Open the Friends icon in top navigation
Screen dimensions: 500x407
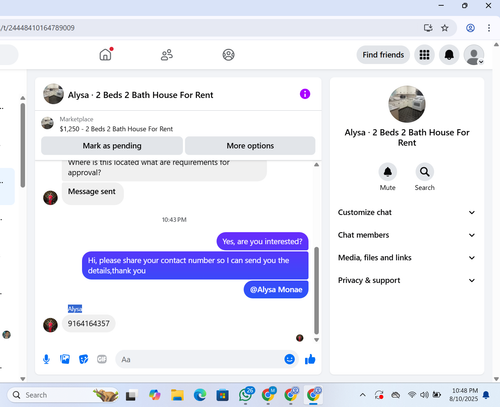click(x=167, y=55)
